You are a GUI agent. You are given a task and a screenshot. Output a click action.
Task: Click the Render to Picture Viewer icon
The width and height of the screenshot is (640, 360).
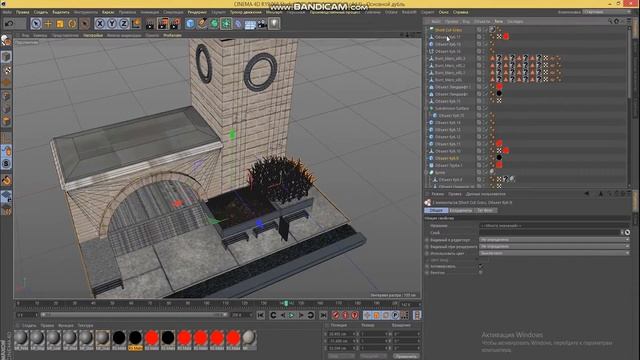[163, 24]
